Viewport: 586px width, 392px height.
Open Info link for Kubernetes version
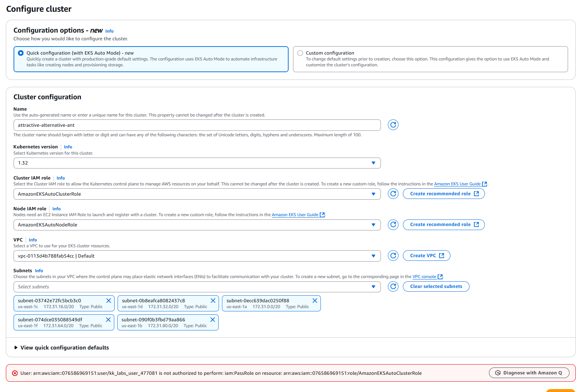pyautogui.click(x=68, y=147)
